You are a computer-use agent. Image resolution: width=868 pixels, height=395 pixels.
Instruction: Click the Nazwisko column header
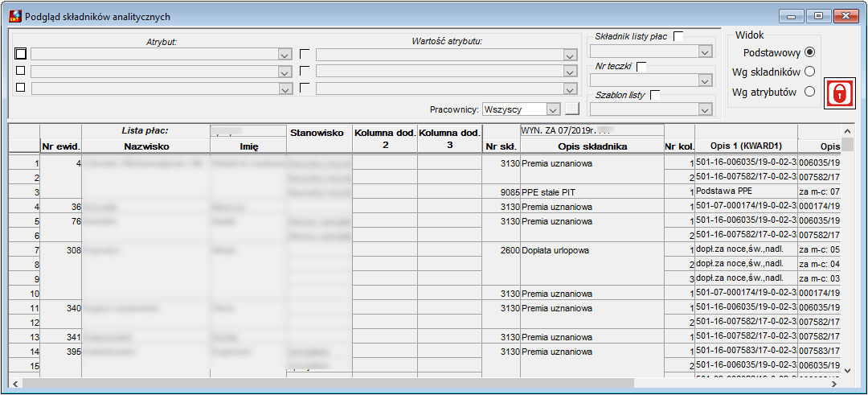click(146, 146)
